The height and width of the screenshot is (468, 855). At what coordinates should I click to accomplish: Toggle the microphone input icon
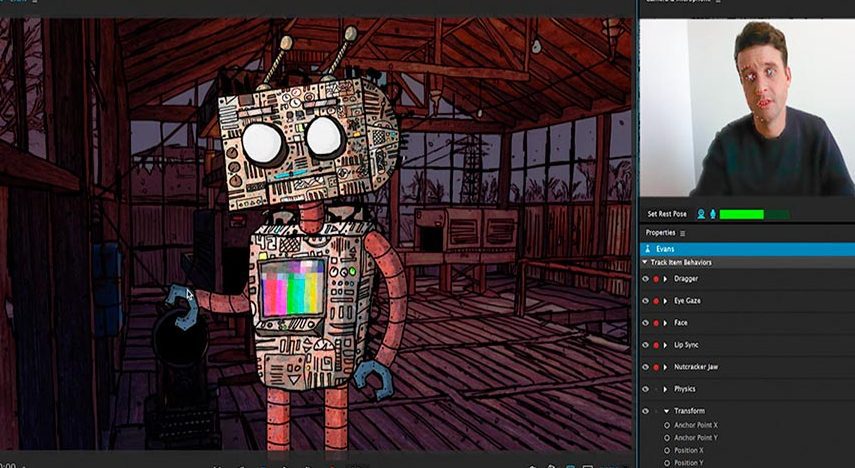pos(712,214)
